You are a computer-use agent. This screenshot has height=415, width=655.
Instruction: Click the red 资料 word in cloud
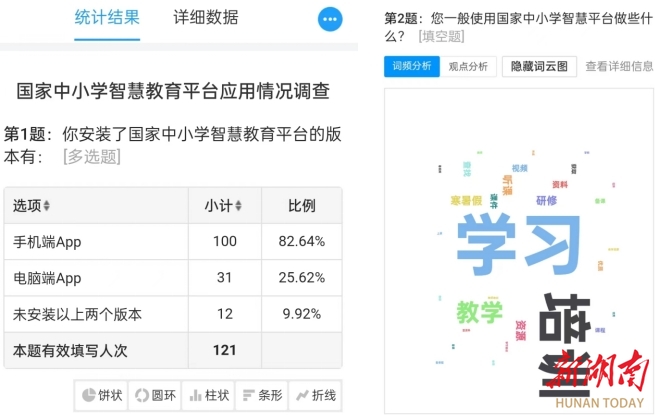click(560, 185)
